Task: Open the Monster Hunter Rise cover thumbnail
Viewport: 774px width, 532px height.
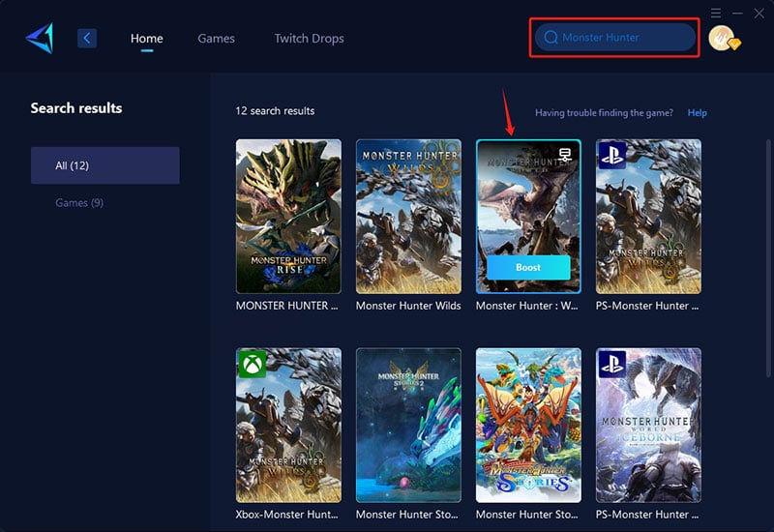Action: pos(288,216)
